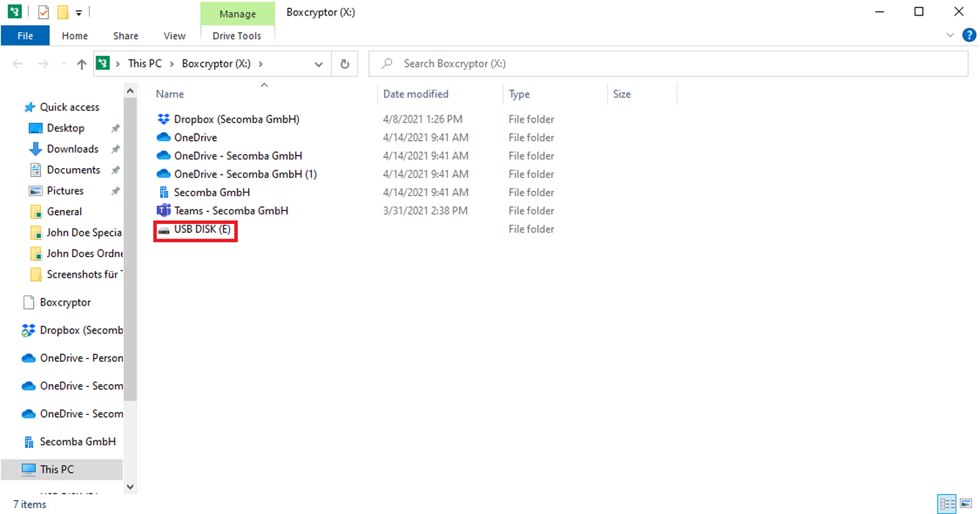Image resolution: width=980 pixels, height=514 pixels.
Task: Select the OneDrive - Secomba GmbH (1) icon
Action: [164, 174]
